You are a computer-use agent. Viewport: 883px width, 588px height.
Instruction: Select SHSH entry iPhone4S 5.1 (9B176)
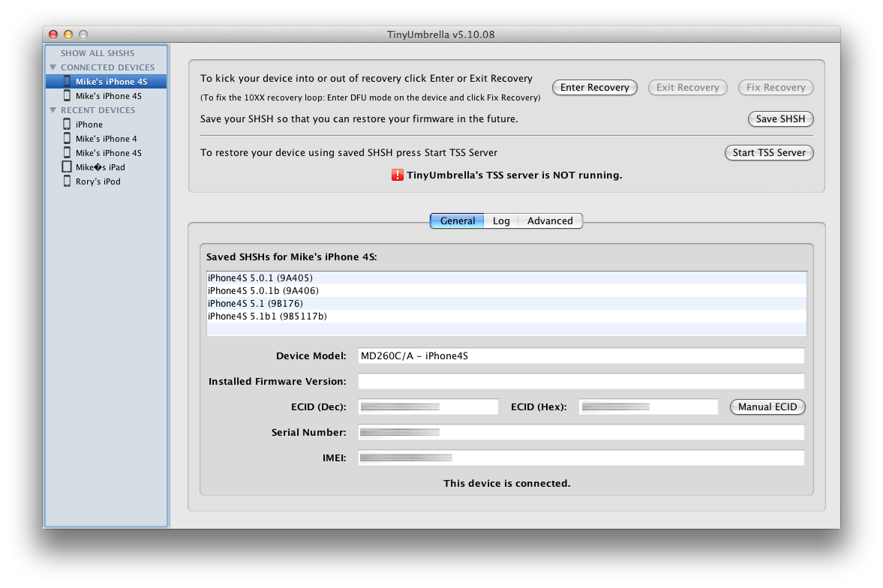point(506,304)
